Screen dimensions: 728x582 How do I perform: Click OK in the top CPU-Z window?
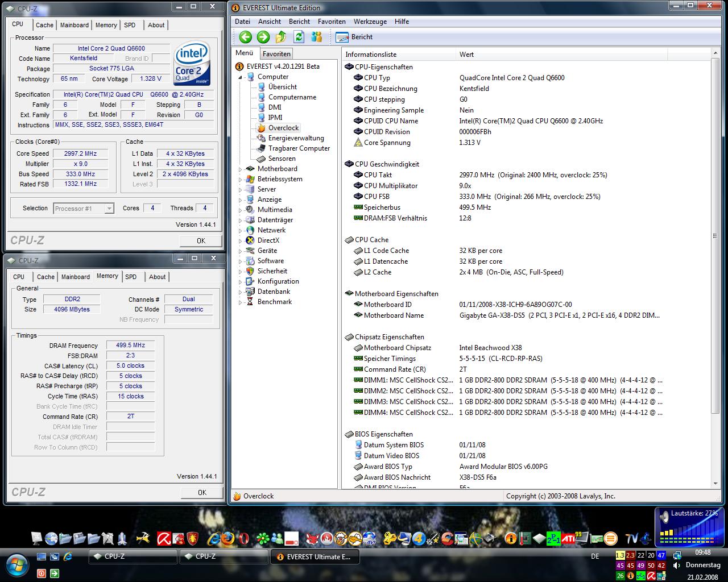pyautogui.click(x=201, y=240)
